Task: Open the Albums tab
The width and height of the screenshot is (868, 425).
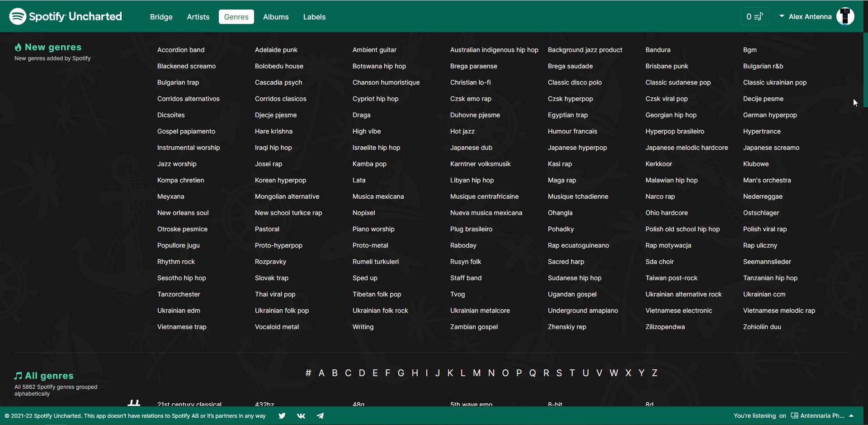Action: (x=276, y=17)
